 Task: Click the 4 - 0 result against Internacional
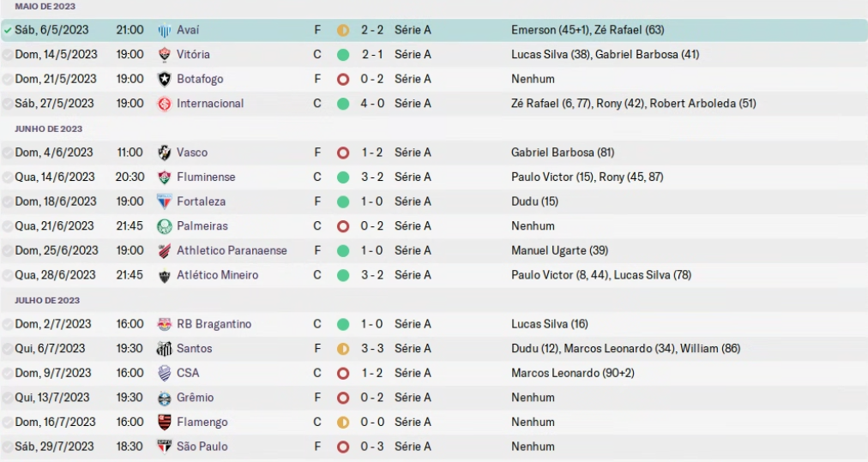(372, 104)
